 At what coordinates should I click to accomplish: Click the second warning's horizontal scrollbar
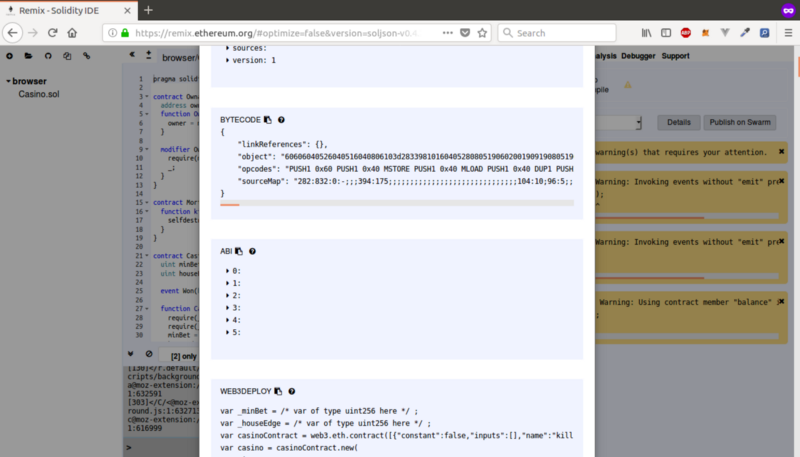pos(649,278)
